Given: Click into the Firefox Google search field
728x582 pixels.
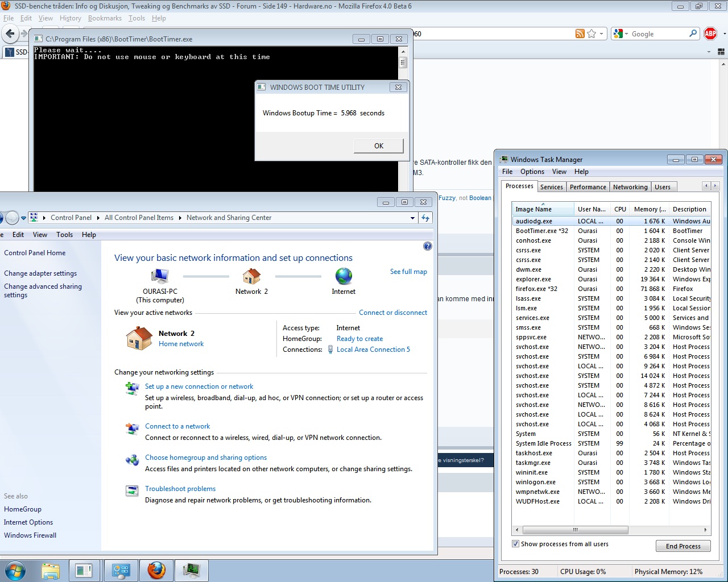Looking at the screenshot, I should click(657, 34).
